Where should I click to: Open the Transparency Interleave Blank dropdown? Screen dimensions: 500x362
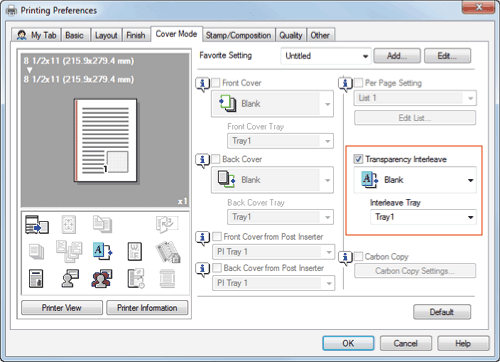pyautogui.click(x=415, y=180)
